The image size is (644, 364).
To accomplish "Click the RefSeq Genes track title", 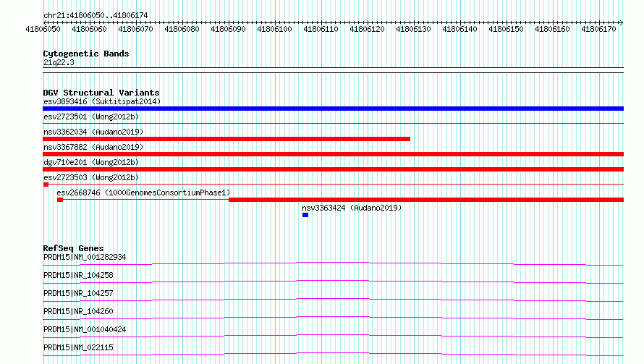I will pyautogui.click(x=73, y=248).
